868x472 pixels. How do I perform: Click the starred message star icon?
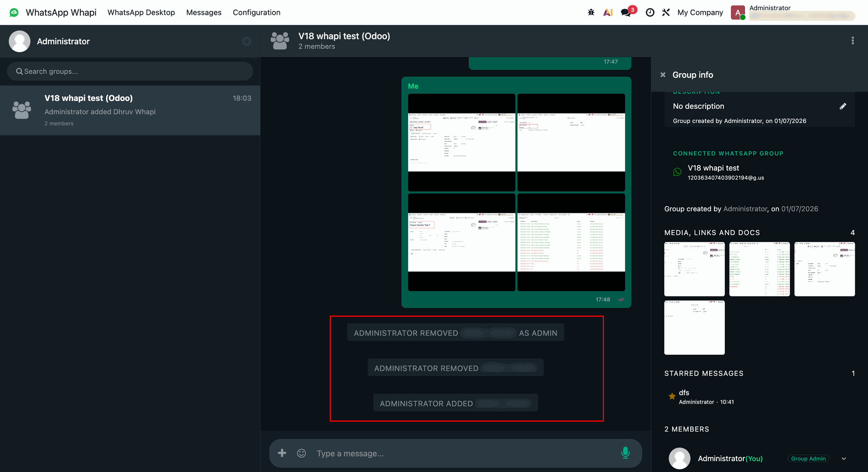coord(672,396)
